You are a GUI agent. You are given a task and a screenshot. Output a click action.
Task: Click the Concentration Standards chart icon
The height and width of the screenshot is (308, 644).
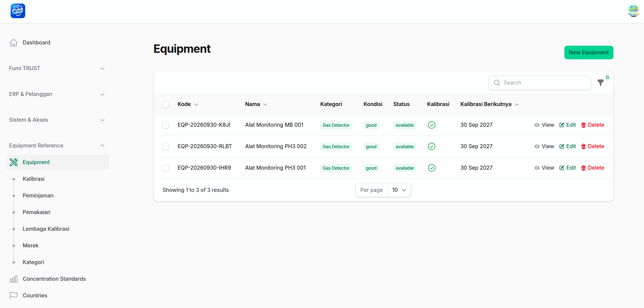14,279
